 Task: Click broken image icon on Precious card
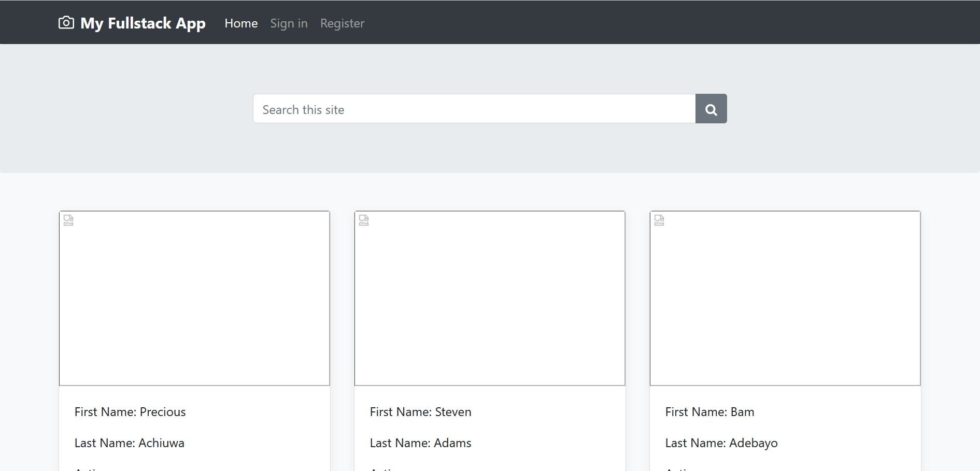(x=68, y=220)
